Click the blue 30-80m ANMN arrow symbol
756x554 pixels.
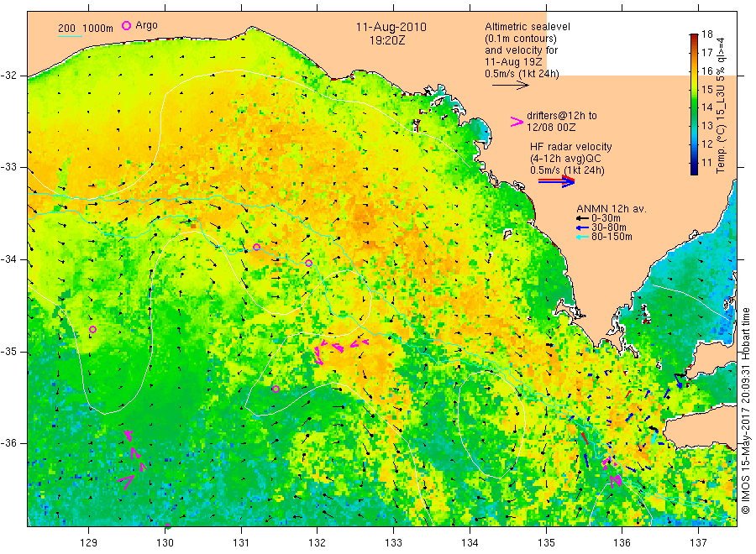coord(582,227)
